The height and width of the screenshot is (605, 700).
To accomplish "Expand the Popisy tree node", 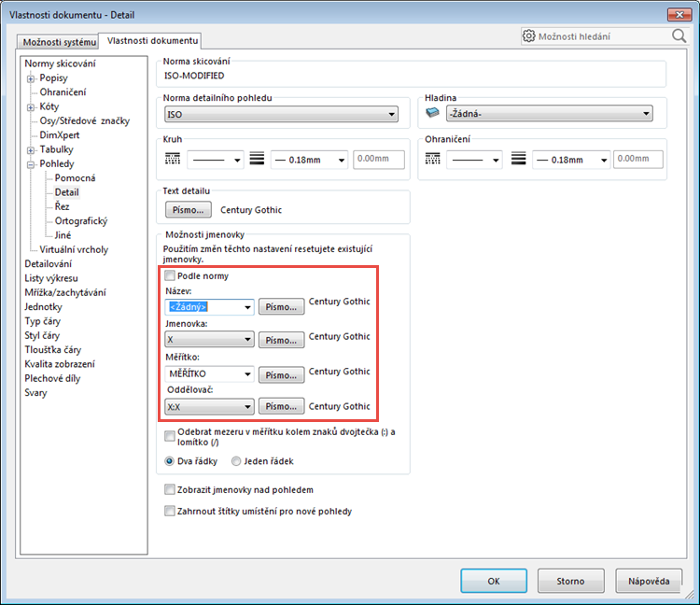I will click(31, 79).
